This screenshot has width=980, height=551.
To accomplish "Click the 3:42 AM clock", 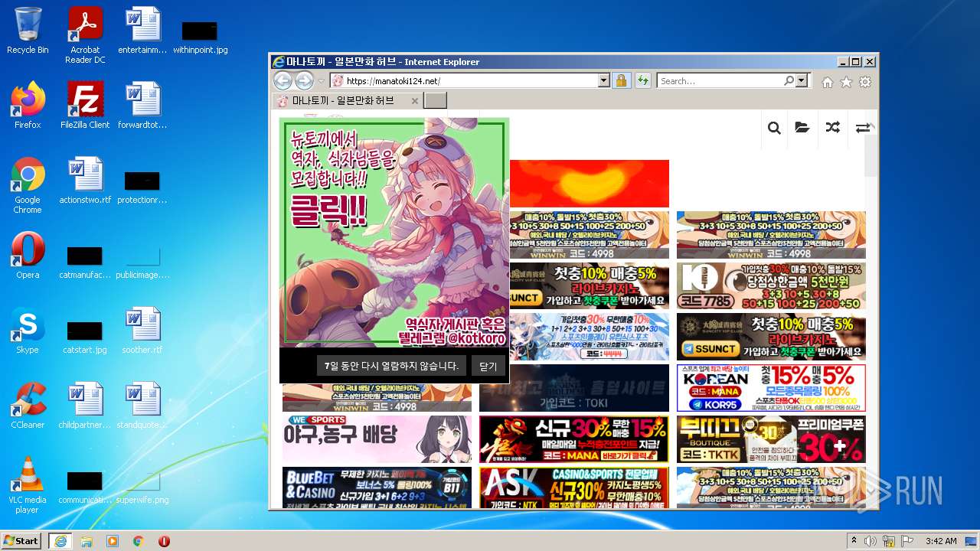I will [941, 541].
